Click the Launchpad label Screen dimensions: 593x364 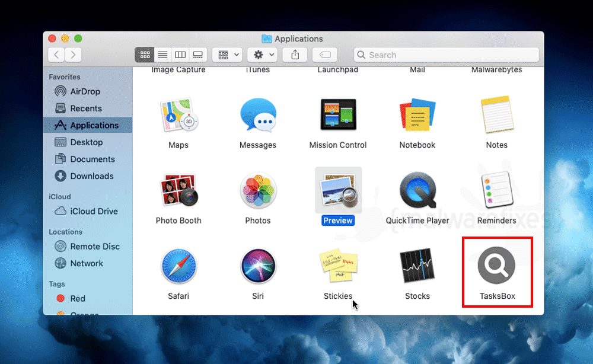point(338,70)
